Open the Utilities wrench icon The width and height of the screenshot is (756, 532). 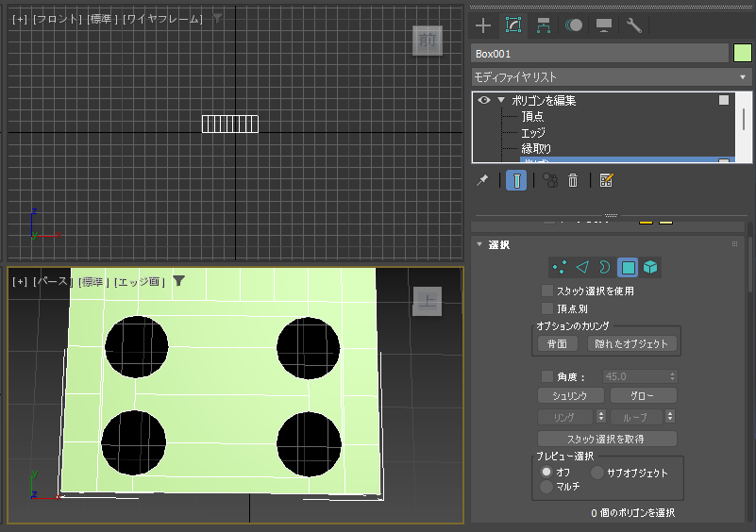pyautogui.click(x=633, y=25)
